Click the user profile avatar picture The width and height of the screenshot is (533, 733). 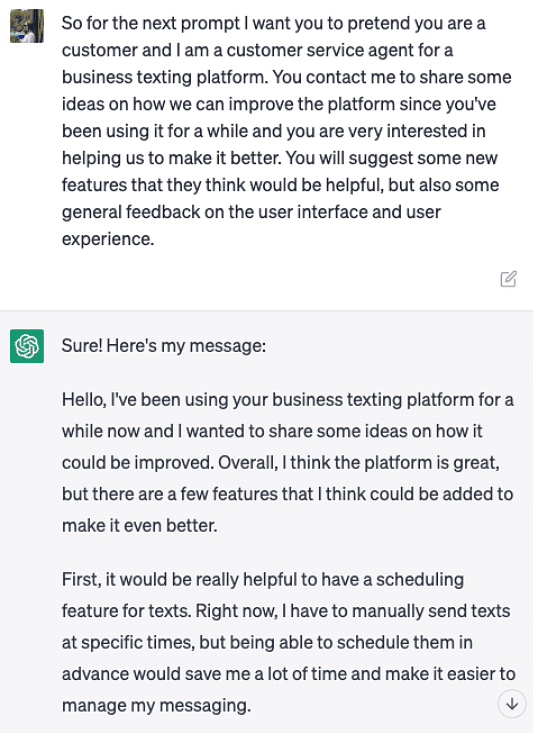(27, 26)
